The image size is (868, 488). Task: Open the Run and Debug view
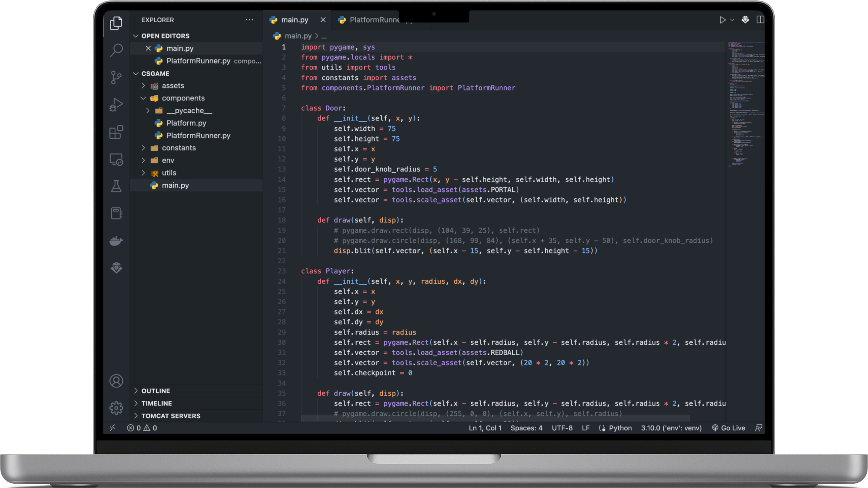[x=116, y=105]
